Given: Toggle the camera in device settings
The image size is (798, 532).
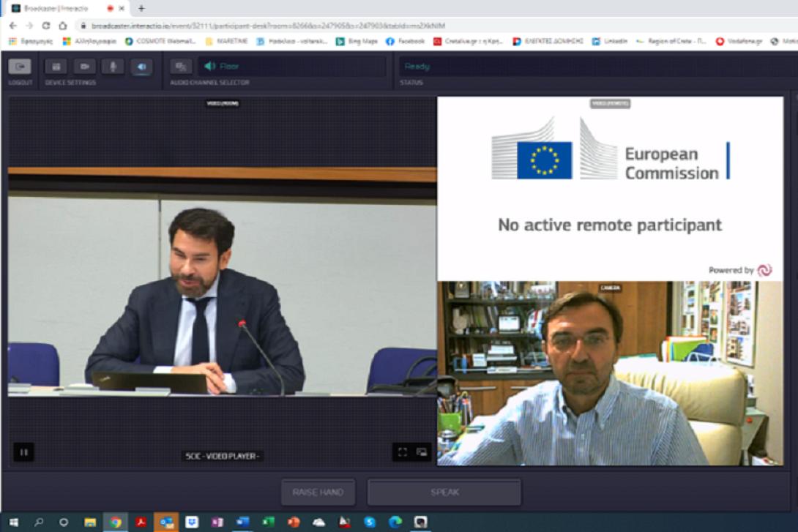Looking at the screenshot, I should coord(84,67).
